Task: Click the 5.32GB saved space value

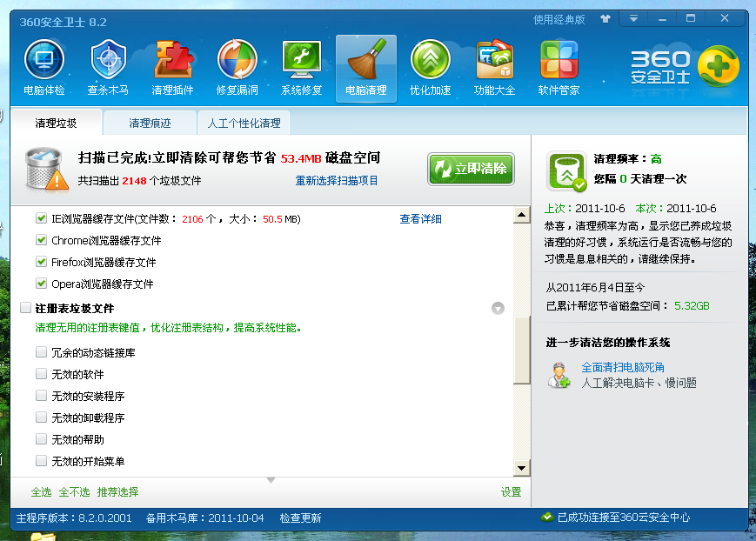Action: (x=692, y=305)
